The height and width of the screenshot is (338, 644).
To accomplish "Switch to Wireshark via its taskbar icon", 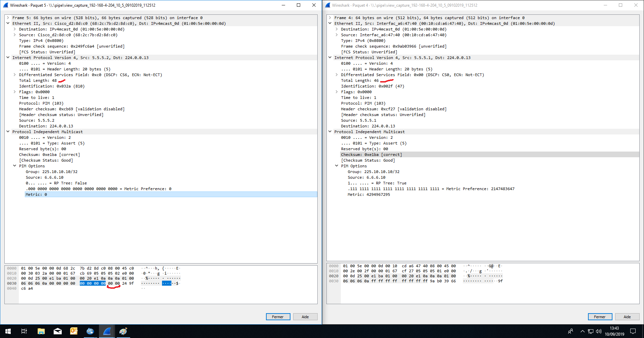I will pos(107,331).
